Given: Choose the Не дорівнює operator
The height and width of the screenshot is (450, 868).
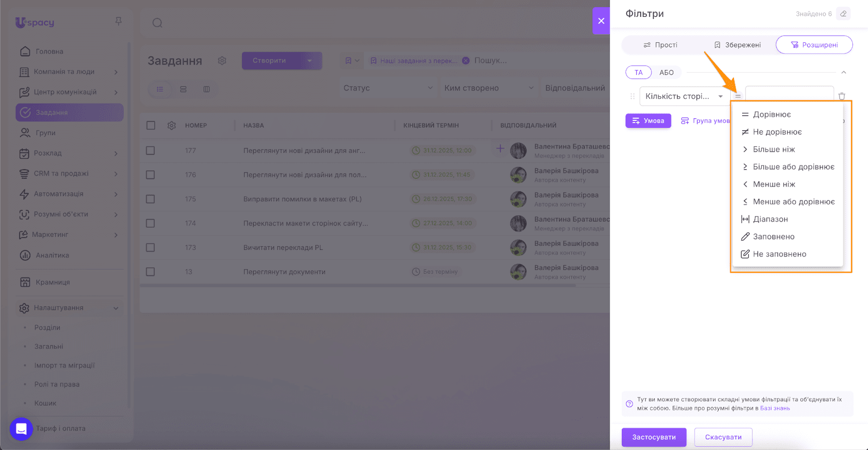Looking at the screenshot, I should tap(788, 132).
